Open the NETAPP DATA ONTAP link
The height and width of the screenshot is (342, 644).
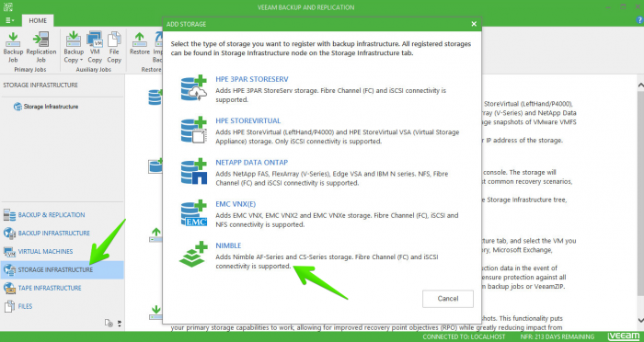coord(252,162)
